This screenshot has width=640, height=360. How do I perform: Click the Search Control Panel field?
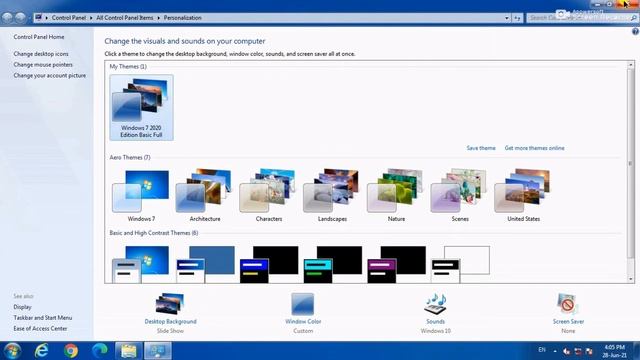pyautogui.click(x=582, y=18)
